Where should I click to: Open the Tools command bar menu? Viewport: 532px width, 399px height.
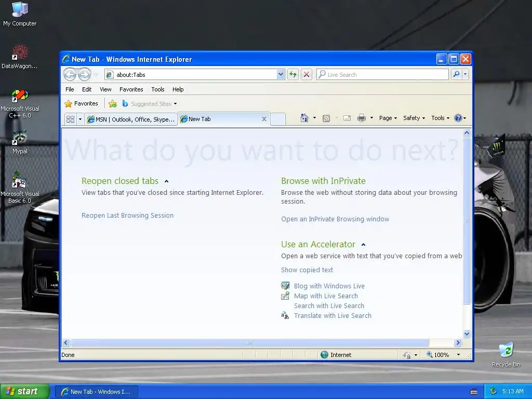[440, 118]
